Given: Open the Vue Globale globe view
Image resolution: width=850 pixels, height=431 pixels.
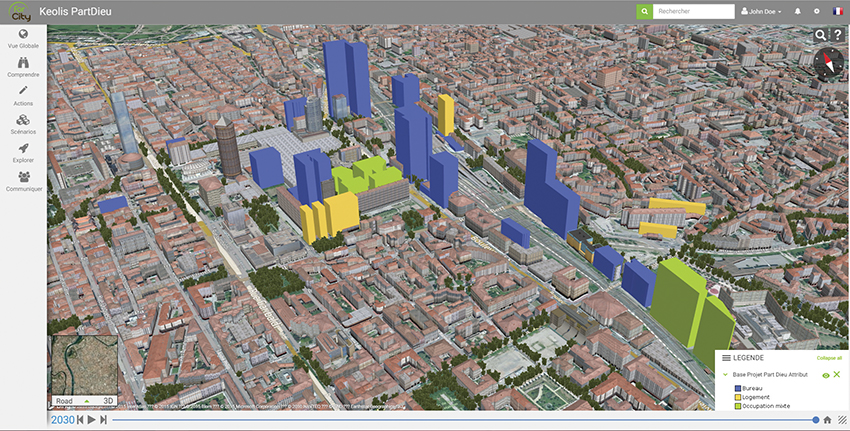Looking at the screenshot, I should 23,38.
